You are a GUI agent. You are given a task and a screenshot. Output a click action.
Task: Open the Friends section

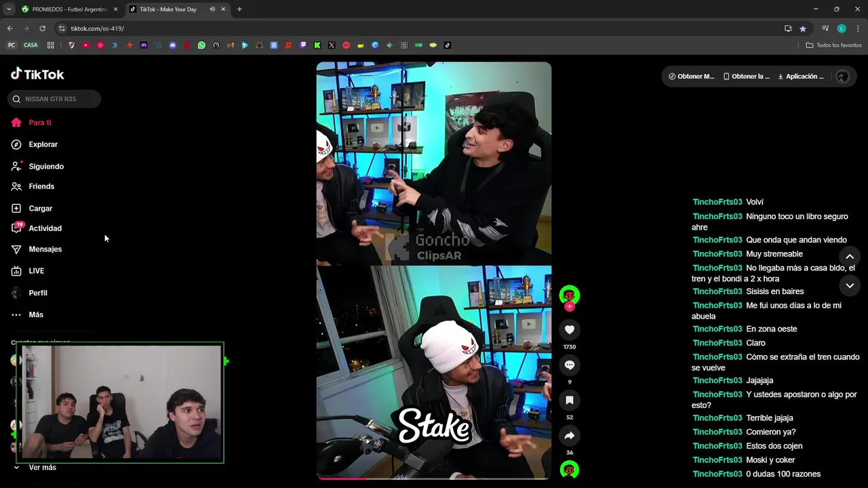coord(33,186)
